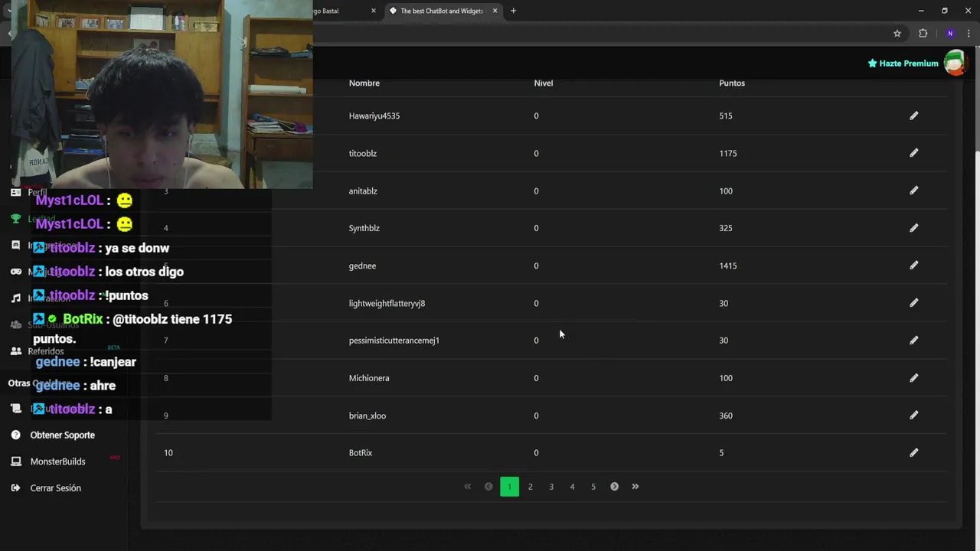Close the ChatBot and Widgets tab

coord(495,11)
